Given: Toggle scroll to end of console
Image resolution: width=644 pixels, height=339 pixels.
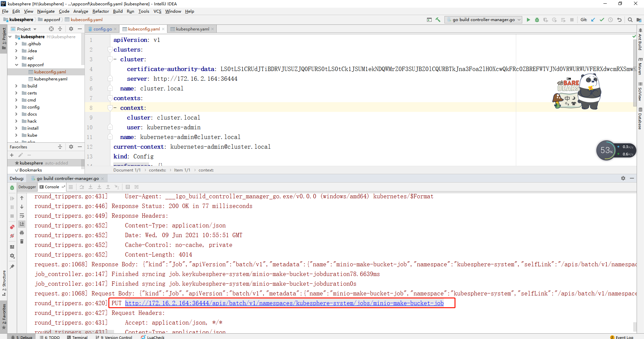Looking at the screenshot, I should click(22, 224).
